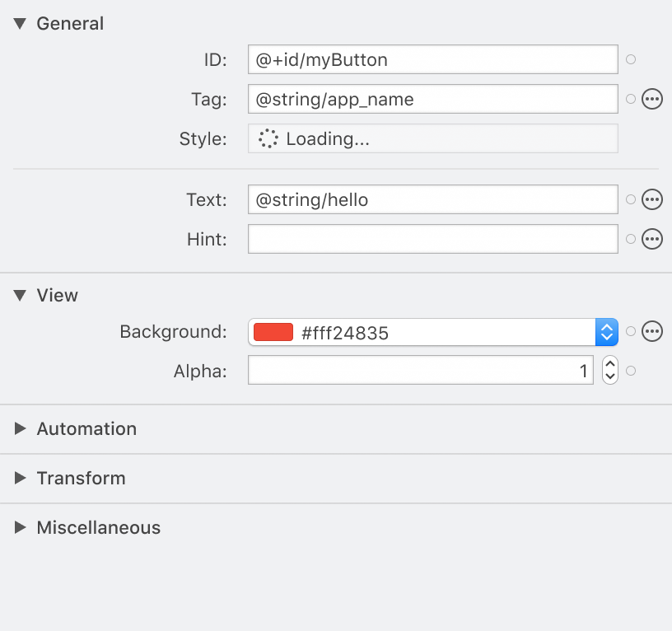The width and height of the screenshot is (672, 631).
Task: Expand the Automation section
Action: click(x=20, y=428)
